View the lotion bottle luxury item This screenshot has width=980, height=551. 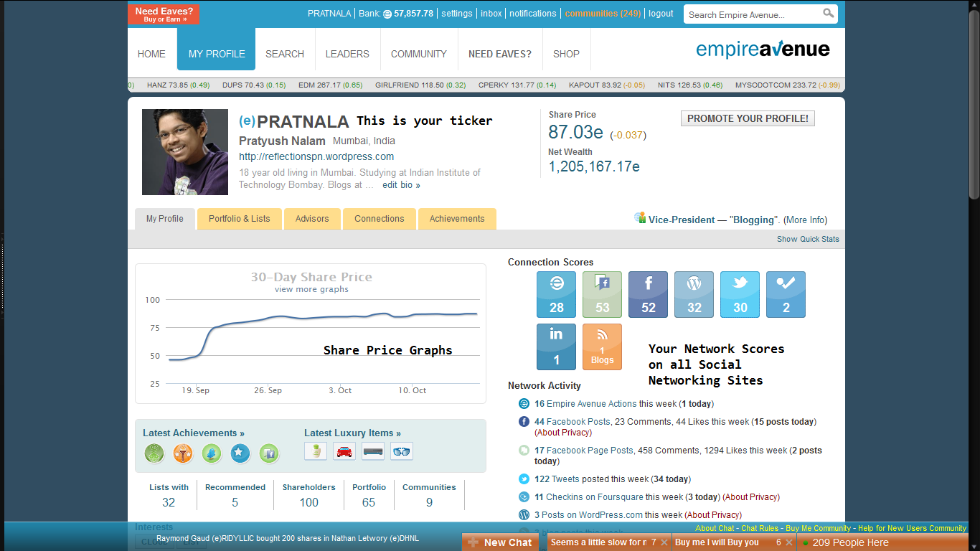click(x=316, y=451)
